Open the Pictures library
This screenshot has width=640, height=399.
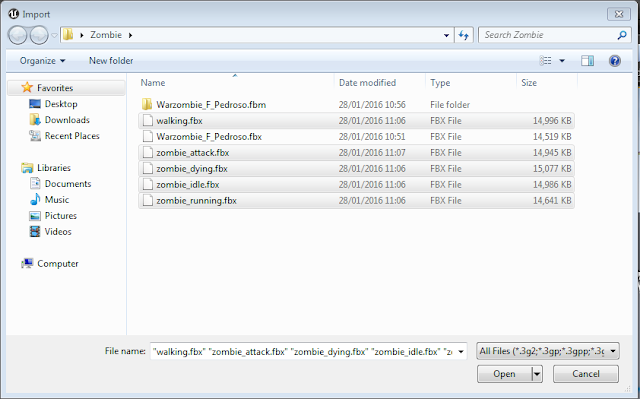(x=60, y=215)
